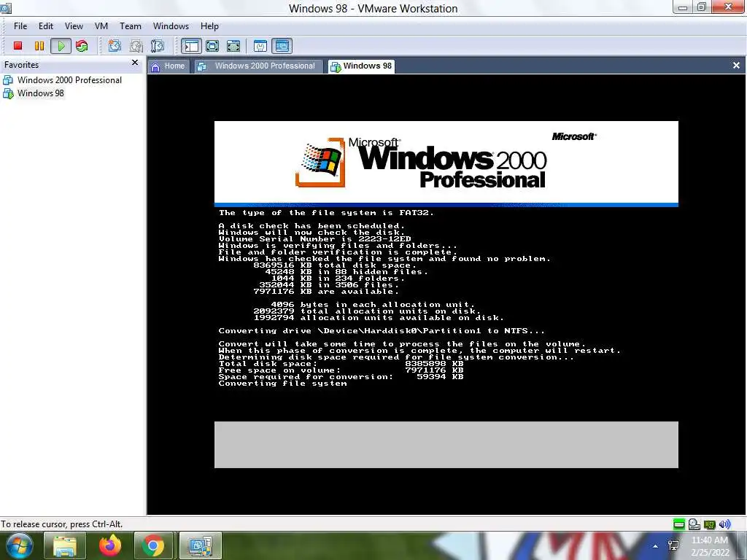Enter full screen mode
This screenshot has width=747, height=560.
[x=212, y=46]
